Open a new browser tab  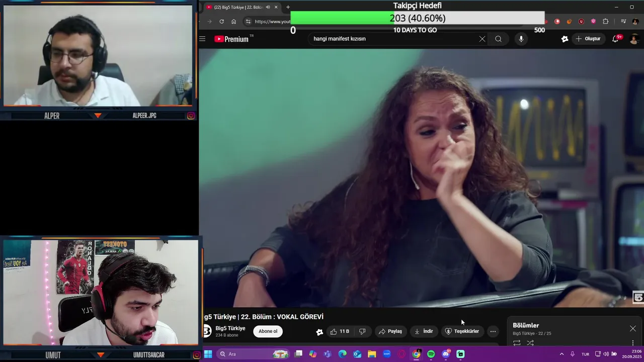pos(288,7)
